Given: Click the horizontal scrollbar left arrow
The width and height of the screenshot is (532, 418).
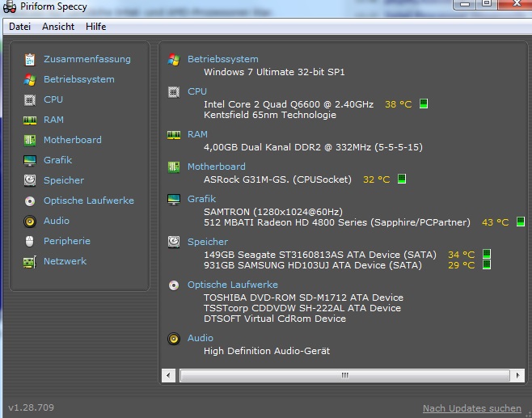Looking at the screenshot, I should pos(168,375).
